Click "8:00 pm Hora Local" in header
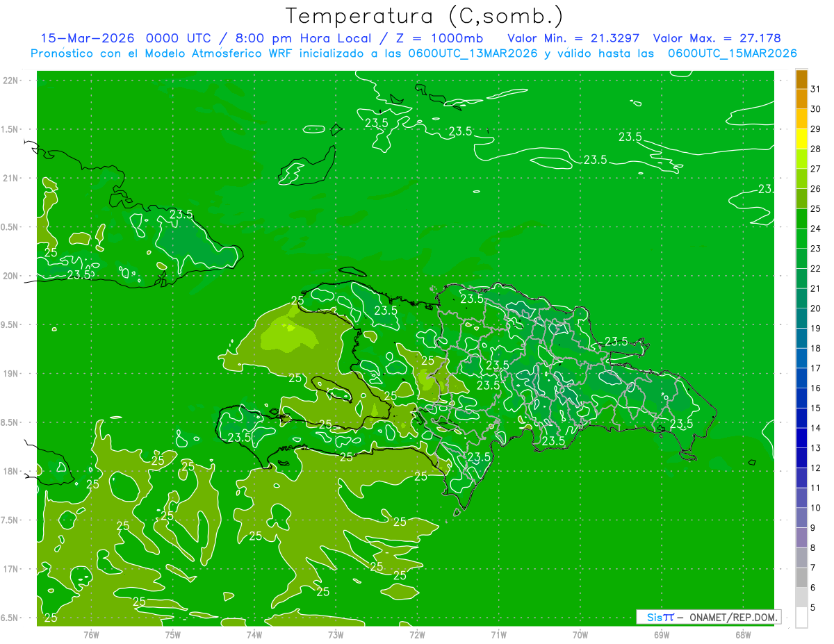The height and width of the screenshot is (644, 834). pos(302,38)
